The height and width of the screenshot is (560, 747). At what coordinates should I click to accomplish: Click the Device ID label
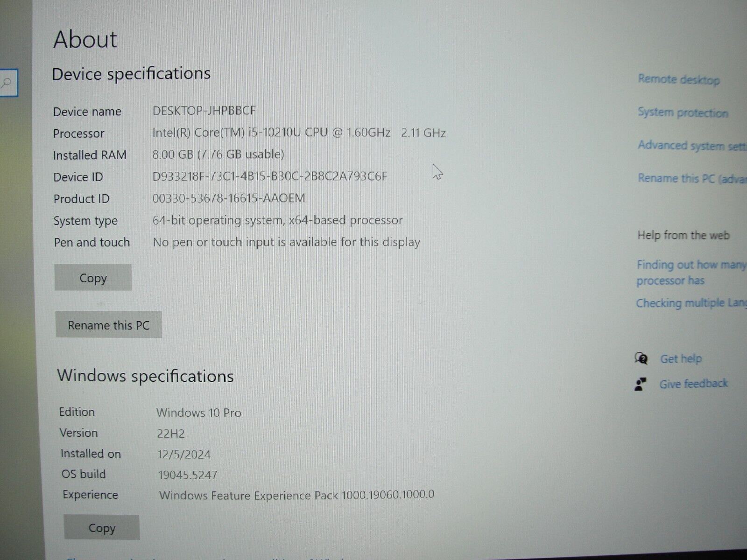(x=78, y=177)
